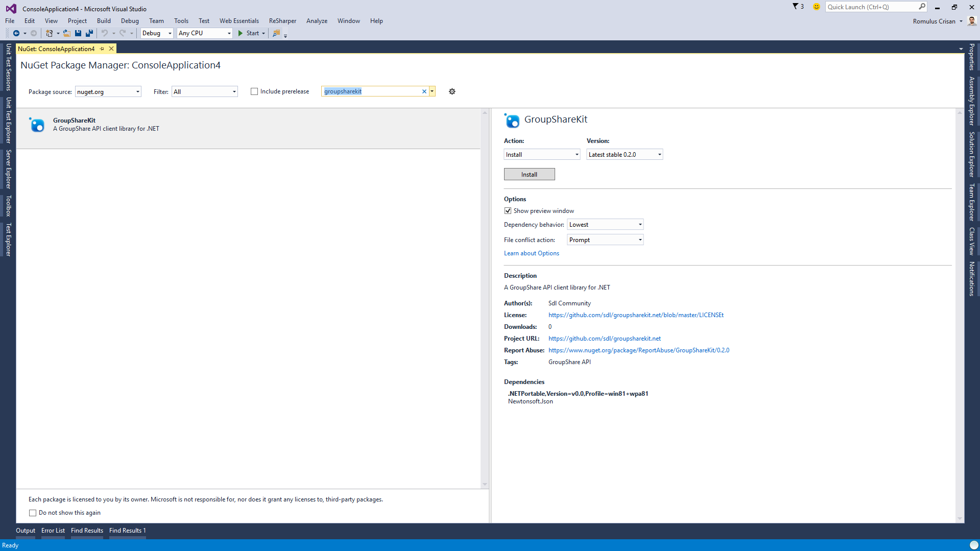Click the Navigate Backward arrow icon
This screenshot has width=980, height=551.
click(16, 33)
